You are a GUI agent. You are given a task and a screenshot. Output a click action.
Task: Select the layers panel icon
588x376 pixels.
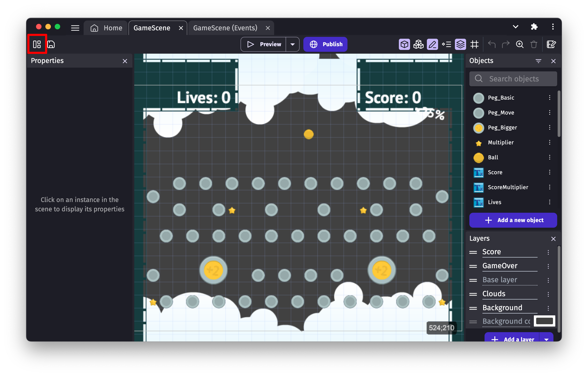[460, 44]
